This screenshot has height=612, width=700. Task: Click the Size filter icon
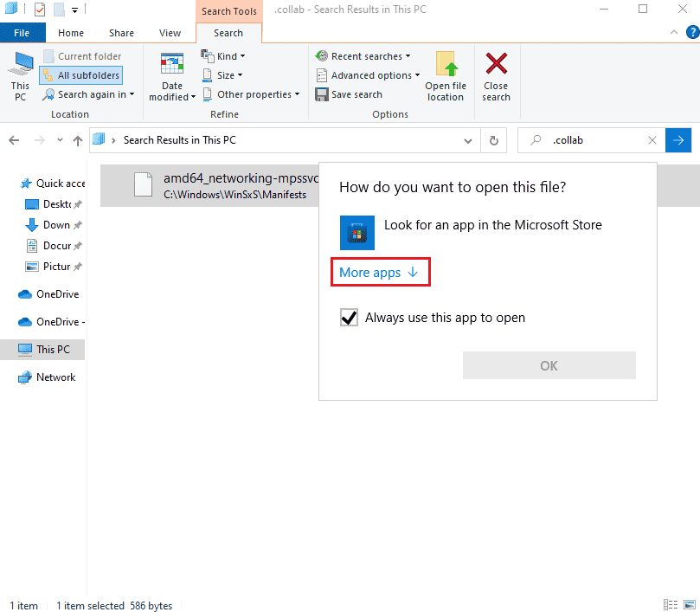point(207,75)
